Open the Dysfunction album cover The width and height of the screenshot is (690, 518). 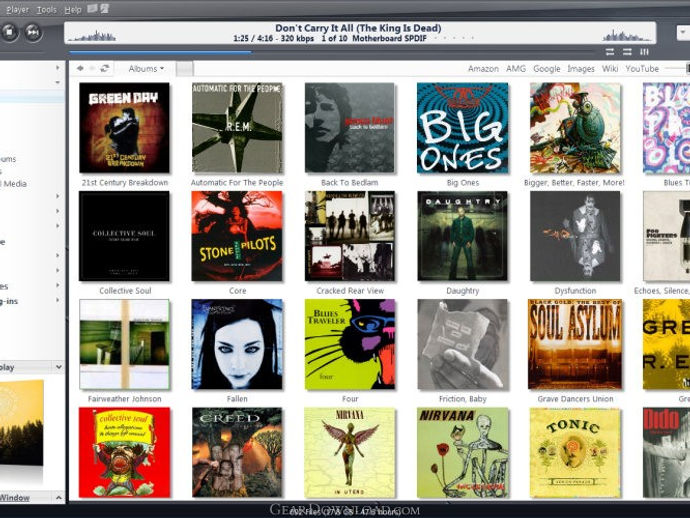(575, 236)
